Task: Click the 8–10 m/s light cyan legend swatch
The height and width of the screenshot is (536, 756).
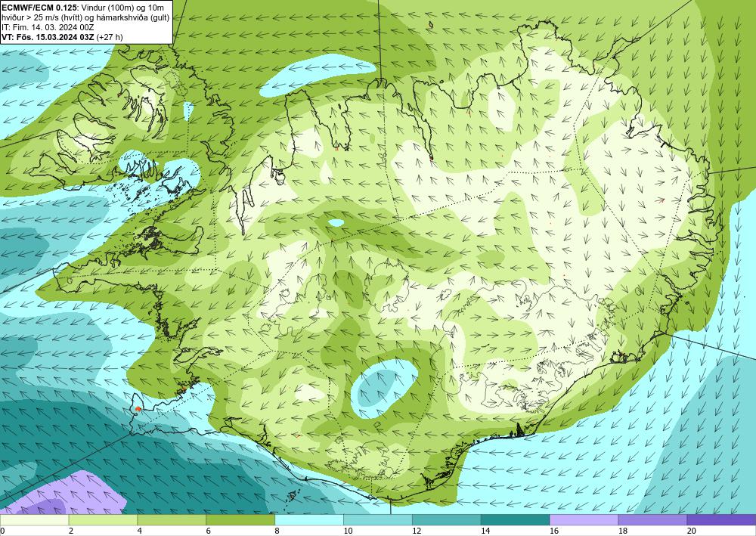Action: 309,520
